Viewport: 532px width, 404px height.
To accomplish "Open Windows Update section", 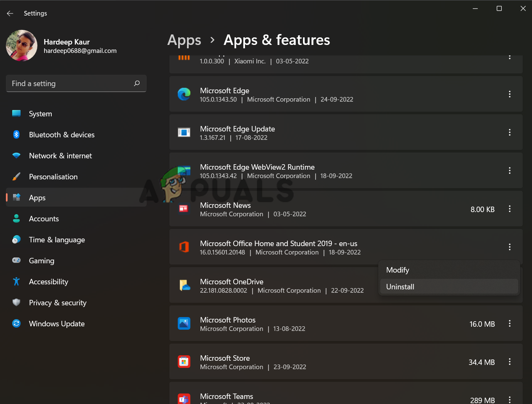I will tap(56, 324).
